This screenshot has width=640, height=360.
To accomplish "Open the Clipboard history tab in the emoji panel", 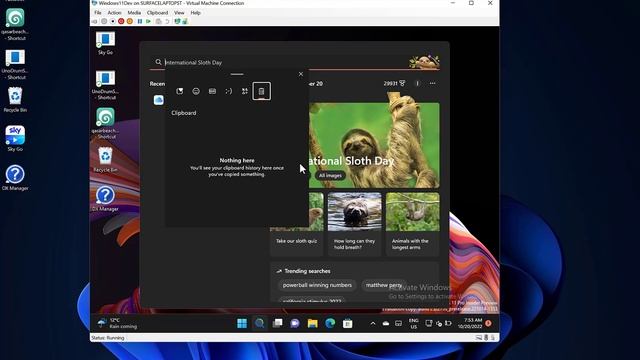I will tap(262, 91).
